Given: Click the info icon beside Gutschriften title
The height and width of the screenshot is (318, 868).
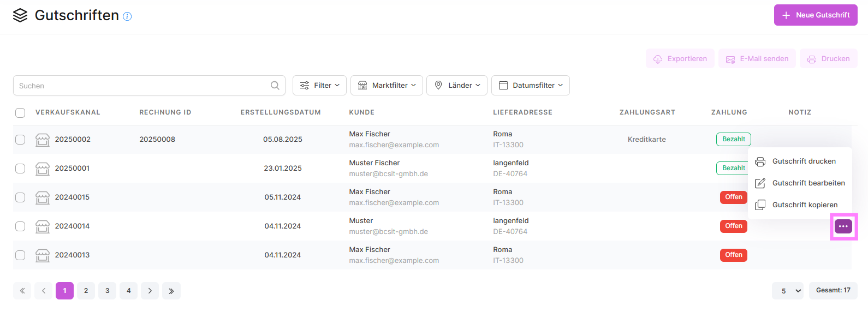Looking at the screenshot, I should [x=127, y=16].
